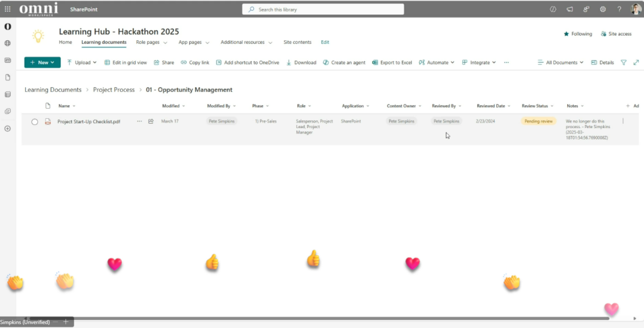The width and height of the screenshot is (644, 328).
Task: Open the filter pane funnel icon
Action: coord(623,62)
